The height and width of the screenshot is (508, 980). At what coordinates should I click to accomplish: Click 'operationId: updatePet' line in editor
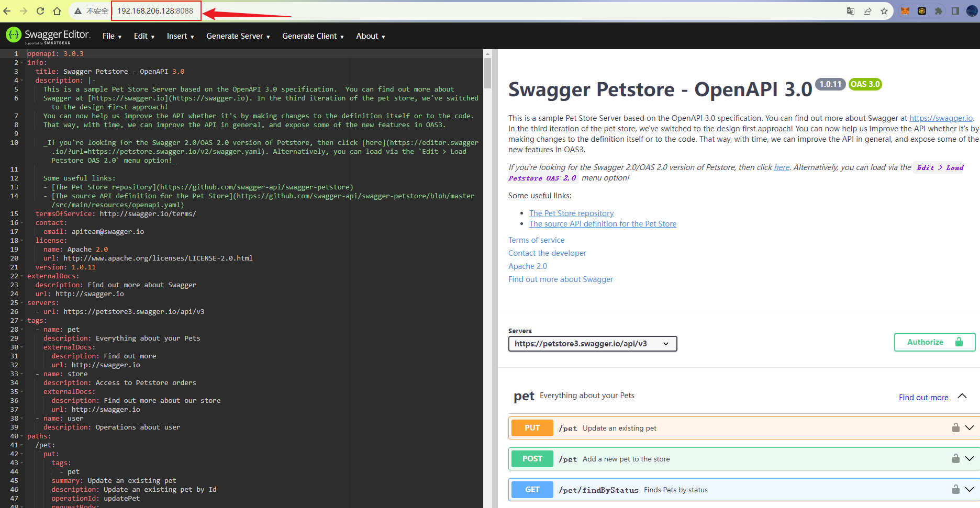click(x=96, y=499)
